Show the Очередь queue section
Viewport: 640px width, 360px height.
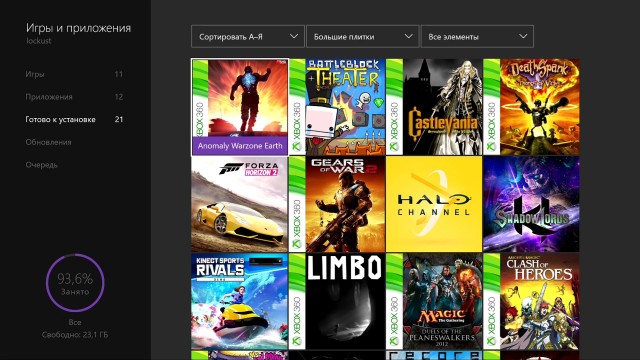click(x=41, y=165)
